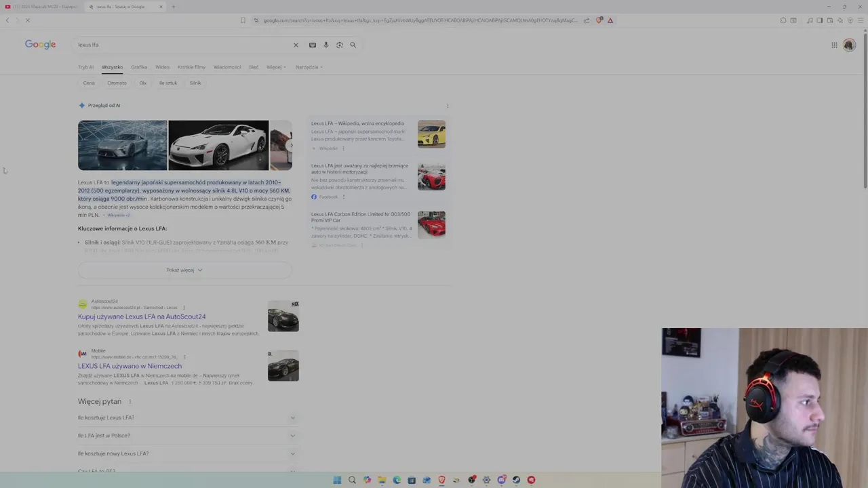This screenshot has height=488, width=868.
Task: Apply the Olx filter chip
Action: point(143,83)
